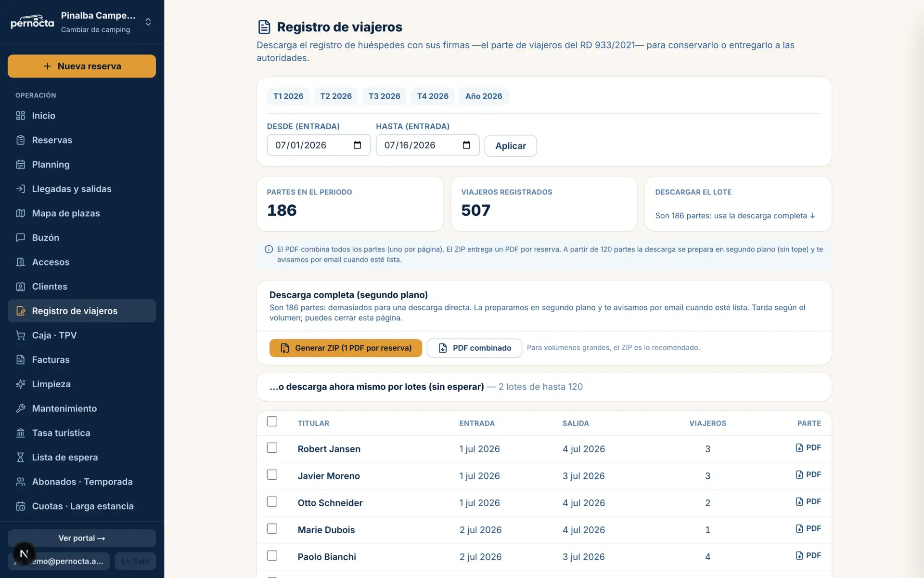Select the Año 2026 preset

click(484, 96)
